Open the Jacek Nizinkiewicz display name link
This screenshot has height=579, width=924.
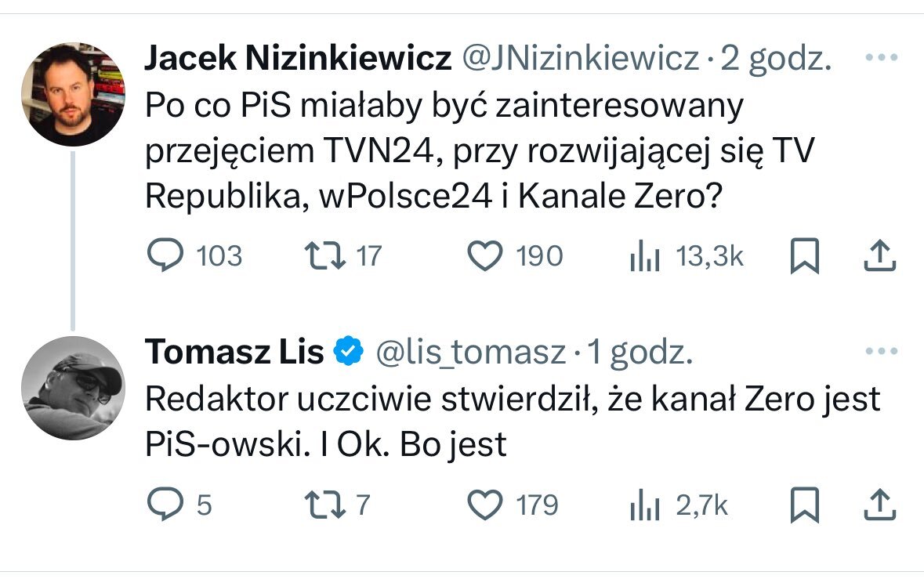[298, 58]
